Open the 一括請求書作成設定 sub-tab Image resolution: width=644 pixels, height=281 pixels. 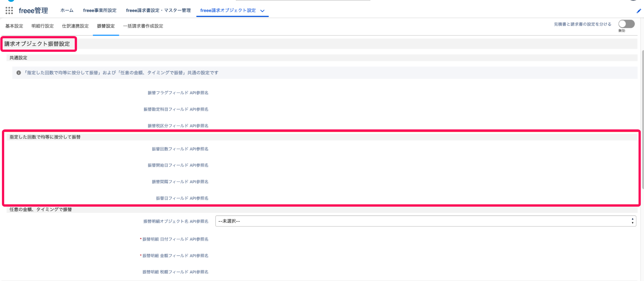coord(143,26)
